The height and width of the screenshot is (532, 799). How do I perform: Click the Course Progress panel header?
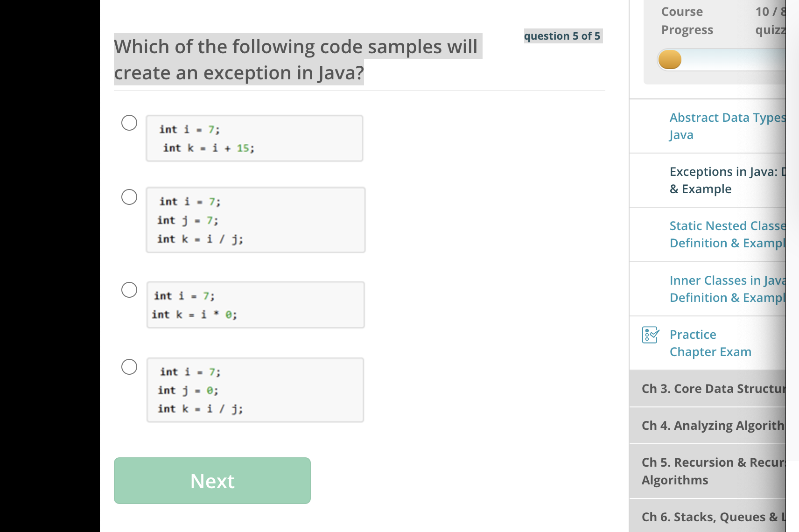tap(687, 21)
